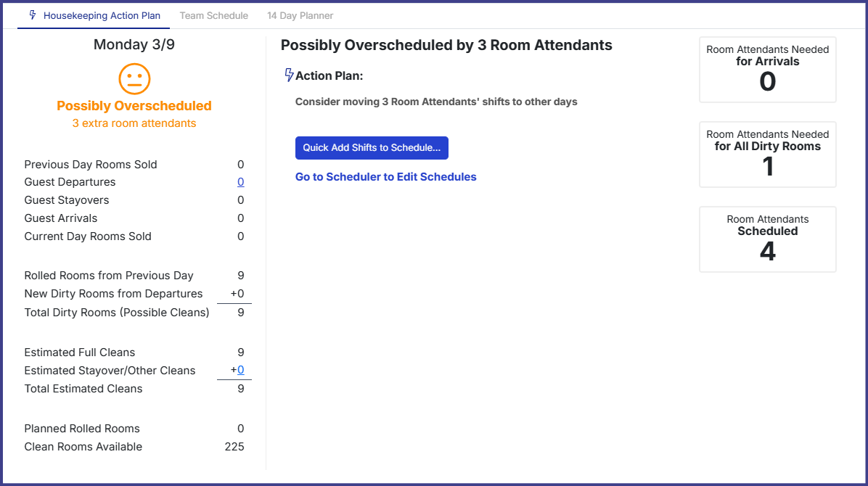Click the Rolled Rooms from Previous Day label

109,276
